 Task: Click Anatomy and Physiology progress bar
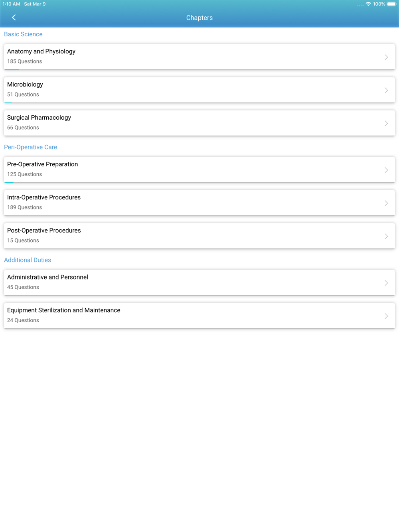point(12,69)
